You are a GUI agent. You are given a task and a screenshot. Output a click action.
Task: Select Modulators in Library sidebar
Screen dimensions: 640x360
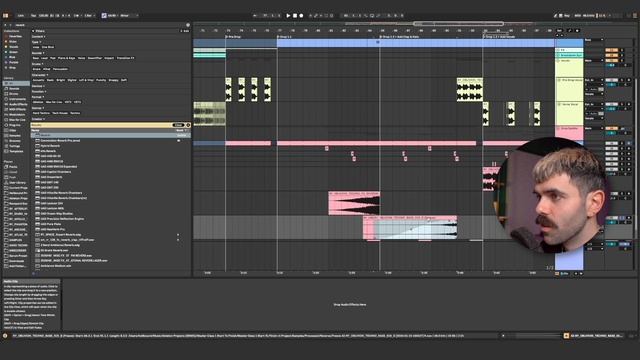tap(17, 115)
